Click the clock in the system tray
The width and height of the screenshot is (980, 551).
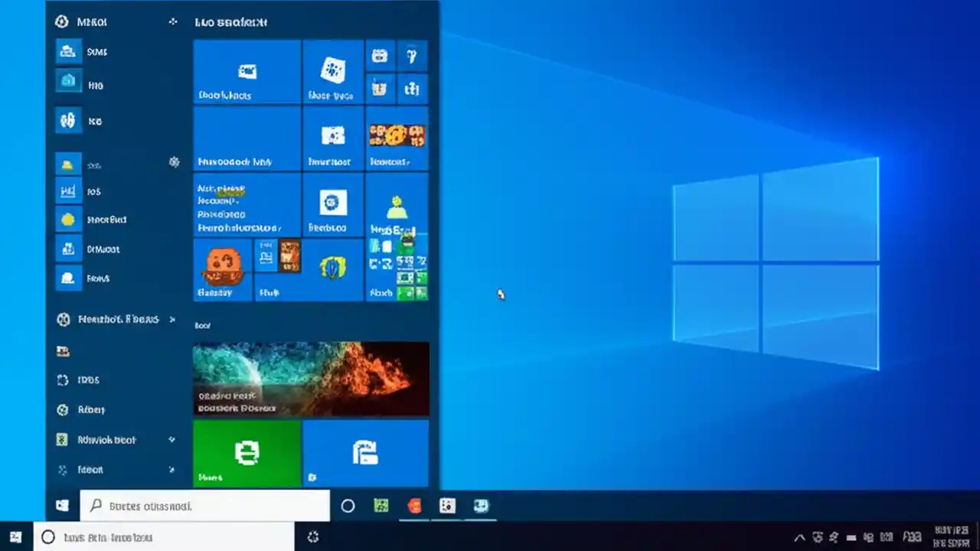pyautogui.click(x=953, y=536)
